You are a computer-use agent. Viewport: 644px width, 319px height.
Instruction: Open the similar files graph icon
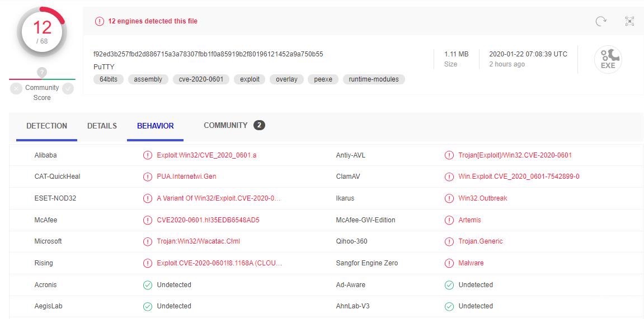click(629, 21)
